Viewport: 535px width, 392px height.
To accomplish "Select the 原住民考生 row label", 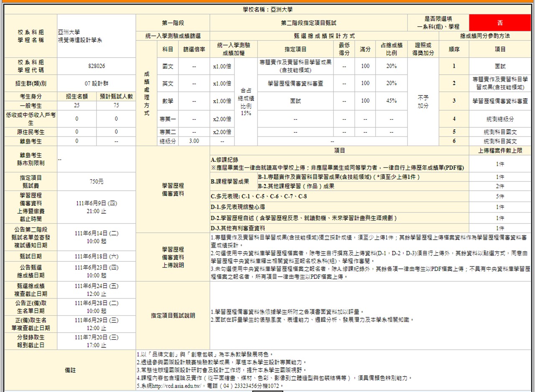I will point(30,132).
